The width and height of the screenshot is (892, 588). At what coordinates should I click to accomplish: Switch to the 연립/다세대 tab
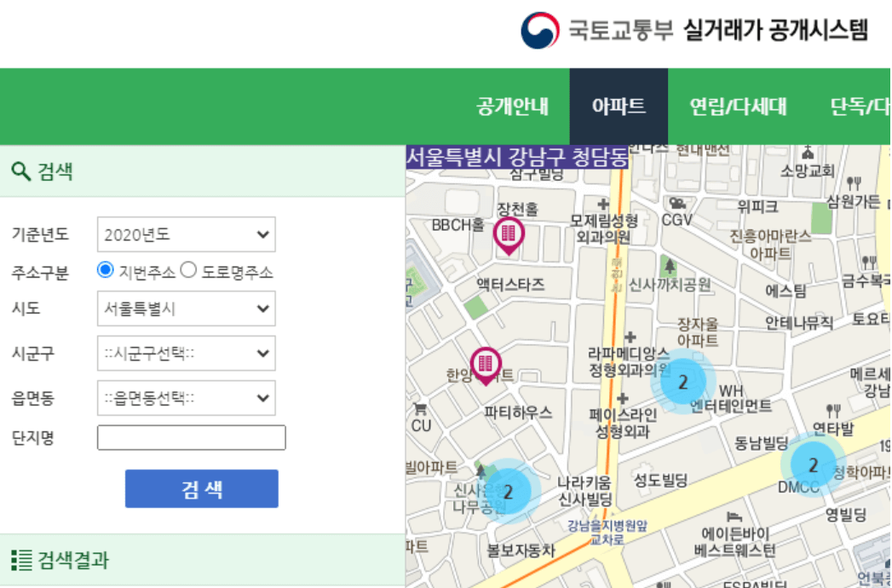coord(738,107)
